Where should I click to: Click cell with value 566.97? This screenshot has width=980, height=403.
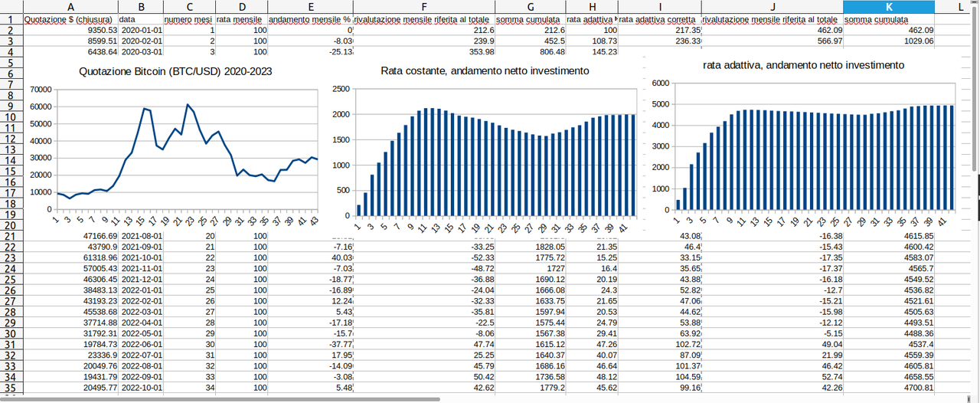point(772,41)
